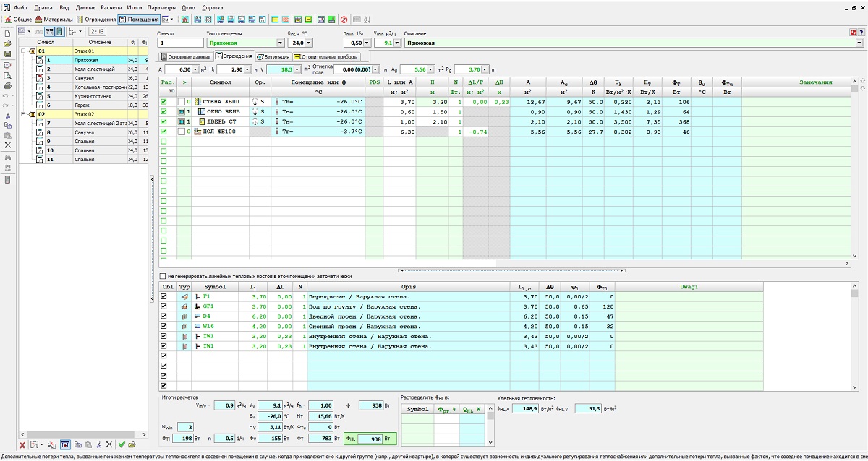Open the Общие general data section
This screenshot has width=868, height=461.
tap(18, 19)
